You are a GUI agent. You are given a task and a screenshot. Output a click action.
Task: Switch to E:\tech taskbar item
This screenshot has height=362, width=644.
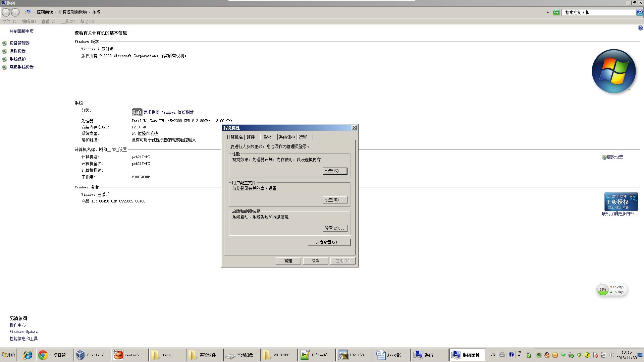[317, 355]
